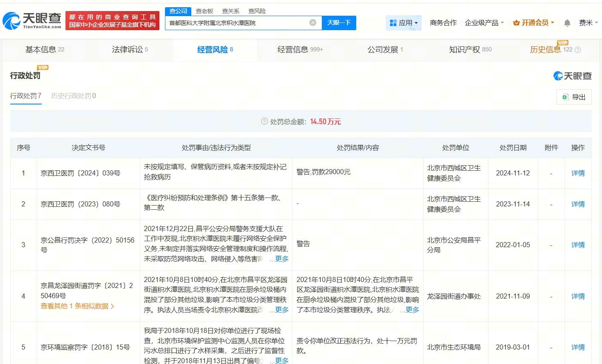The height and width of the screenshot is (364, 602).
Task: Switch search mode to 查老板
Action: click(204, 11)
